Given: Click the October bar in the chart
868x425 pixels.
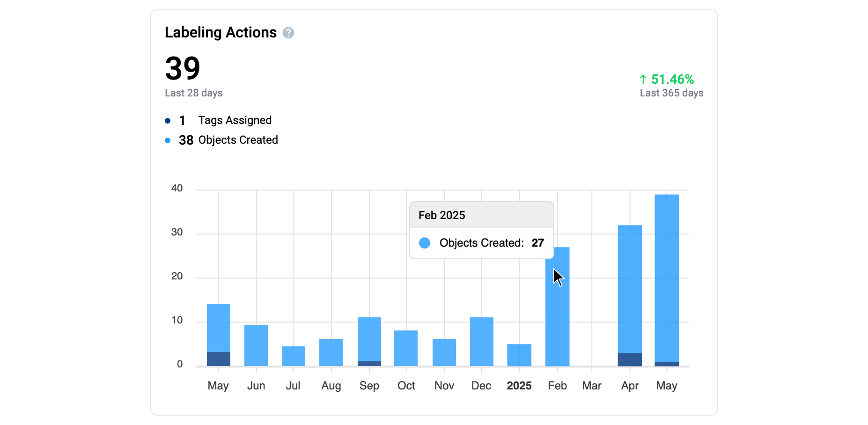Looking at the screenshot, I should point(406,348).
